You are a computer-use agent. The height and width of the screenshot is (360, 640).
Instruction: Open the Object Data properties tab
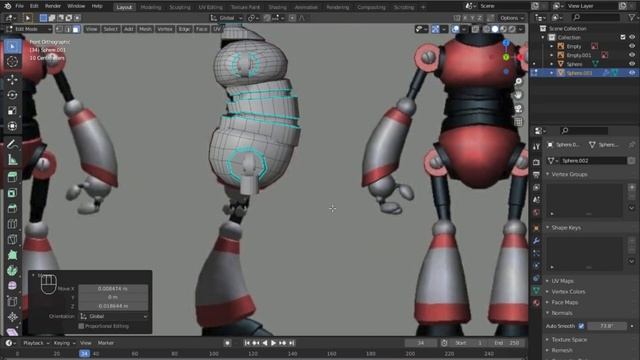[x=536, y=291]
